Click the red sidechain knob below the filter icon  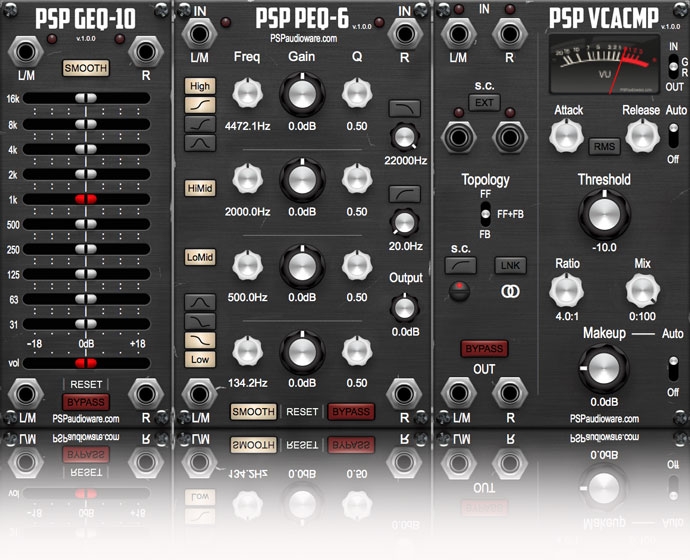[x=459, y=291]
